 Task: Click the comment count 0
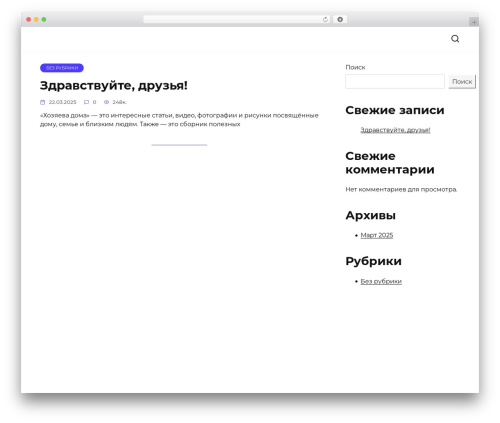tap(94, 102)
